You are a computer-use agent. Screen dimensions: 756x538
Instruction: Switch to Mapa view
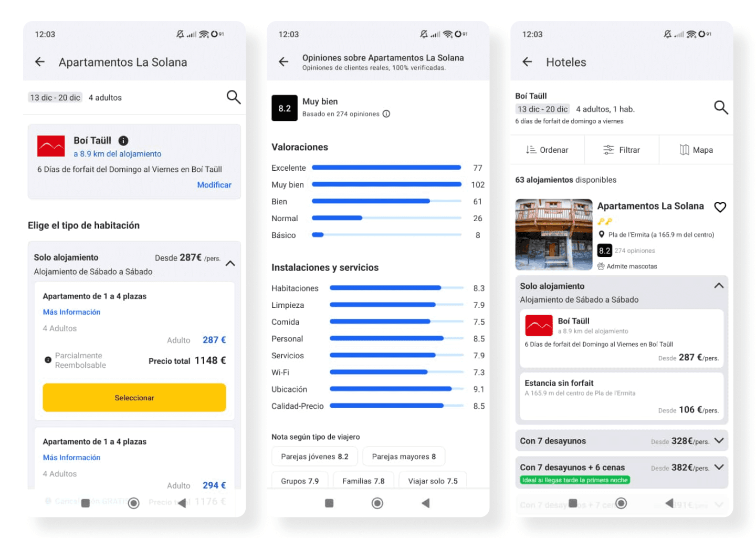pos(696,150)
